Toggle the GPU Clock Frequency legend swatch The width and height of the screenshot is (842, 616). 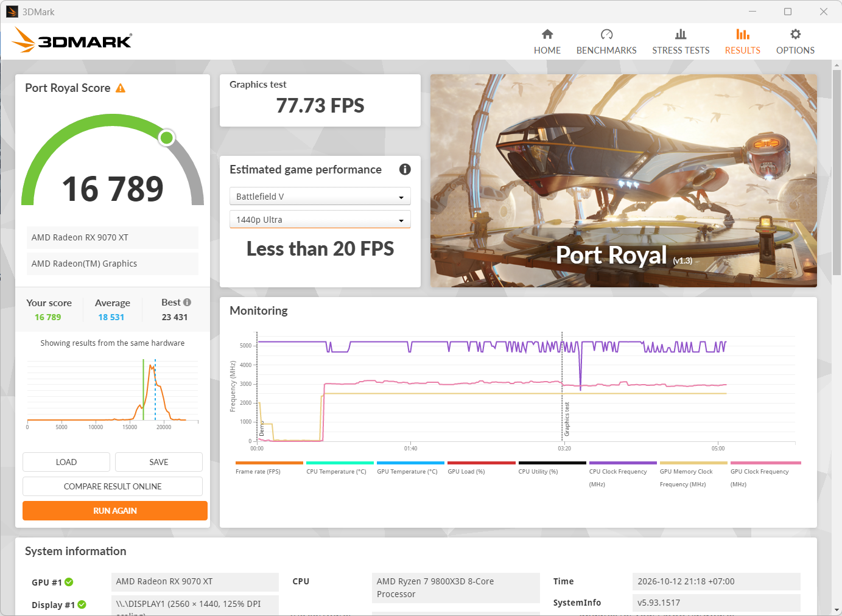click(x=765, y=463)
